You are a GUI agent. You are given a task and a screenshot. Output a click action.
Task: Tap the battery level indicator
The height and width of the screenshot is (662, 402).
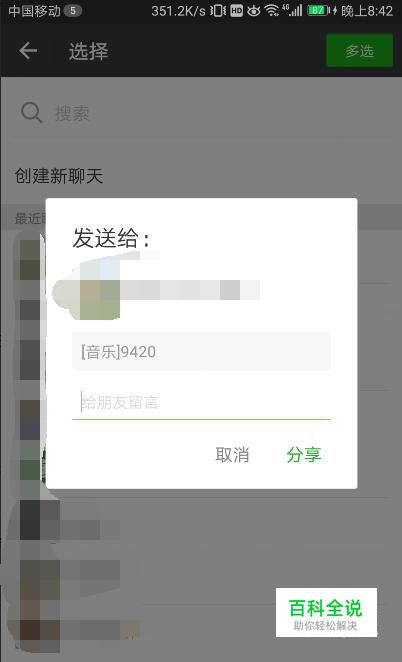(318, 11)
